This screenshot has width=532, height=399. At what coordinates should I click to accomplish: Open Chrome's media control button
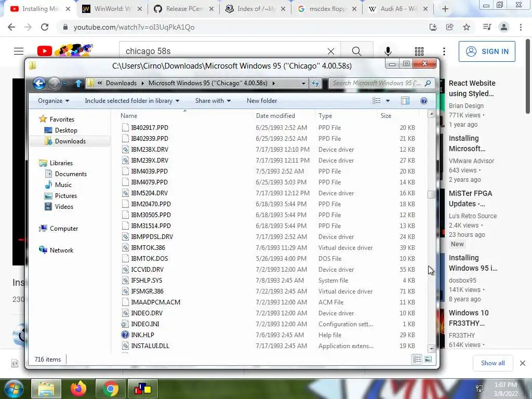(487, 27)
